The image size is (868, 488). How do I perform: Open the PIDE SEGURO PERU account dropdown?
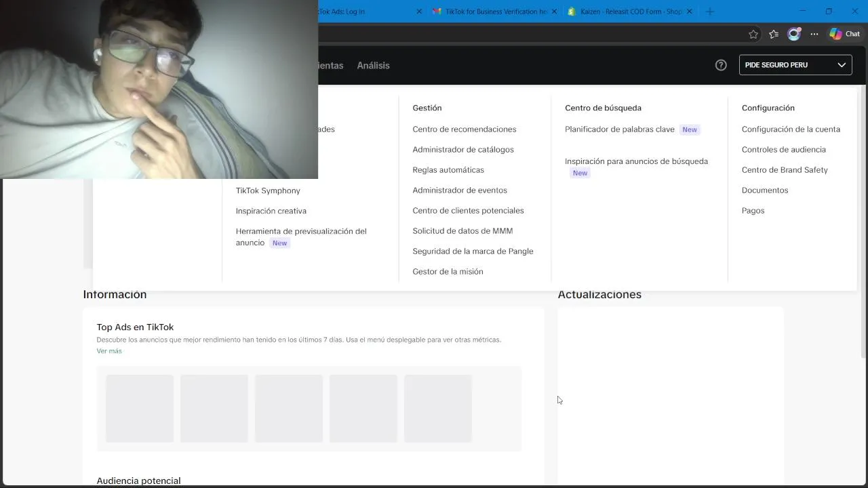[795, 65]
